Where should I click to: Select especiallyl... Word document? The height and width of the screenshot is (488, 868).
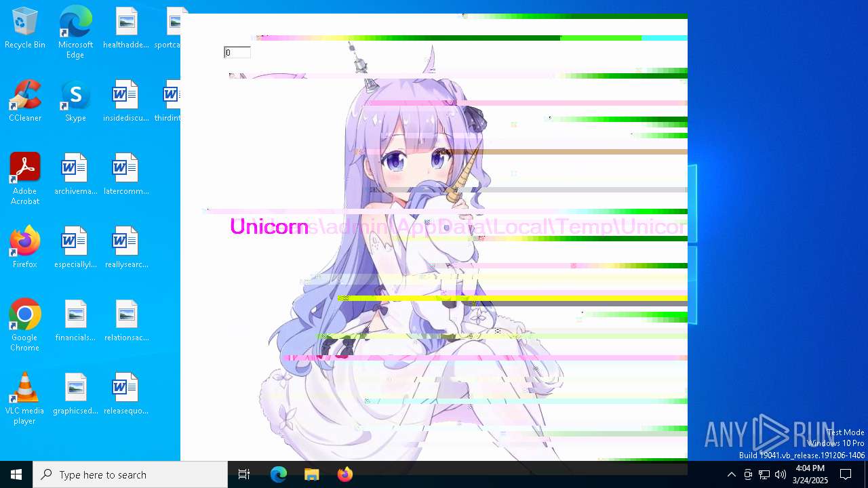[x=75, y=248]
